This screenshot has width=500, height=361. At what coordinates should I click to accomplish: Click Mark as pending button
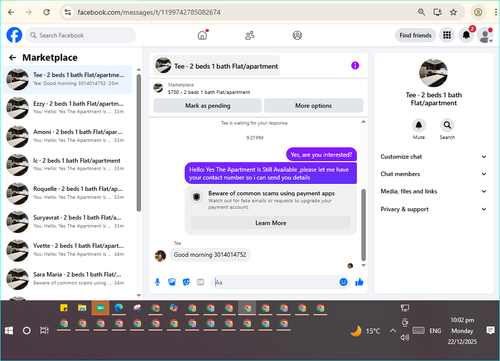point(207,105)
